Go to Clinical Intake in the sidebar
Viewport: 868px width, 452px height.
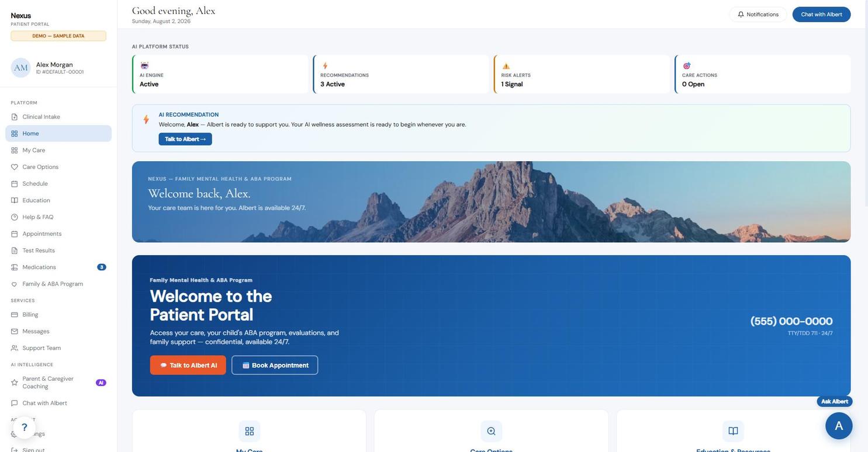point(58,117)
